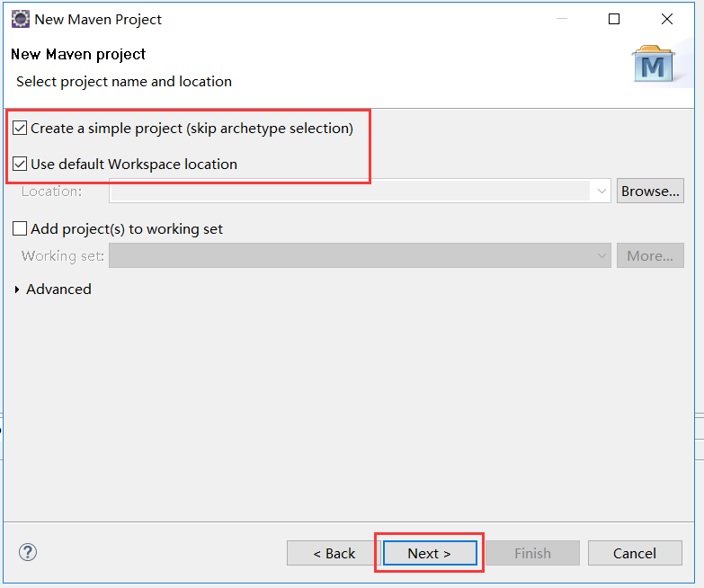Expand the Advanced section
Viewport: 704px width, 588px height.
(x=18, y=290)
